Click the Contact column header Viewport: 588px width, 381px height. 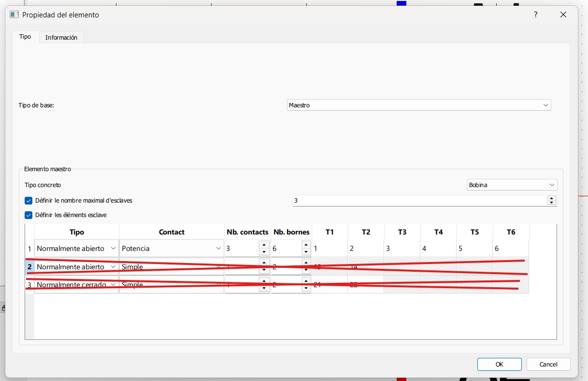172,232
